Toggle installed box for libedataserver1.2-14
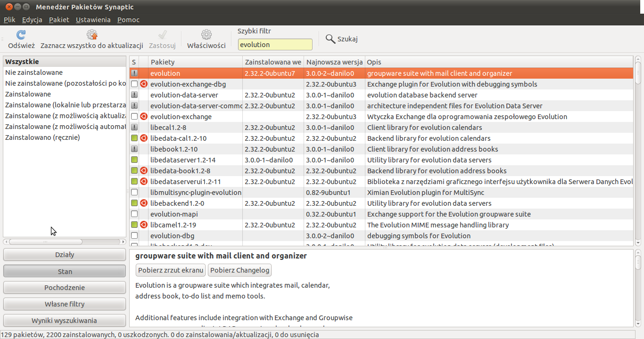 pos(134,160)
